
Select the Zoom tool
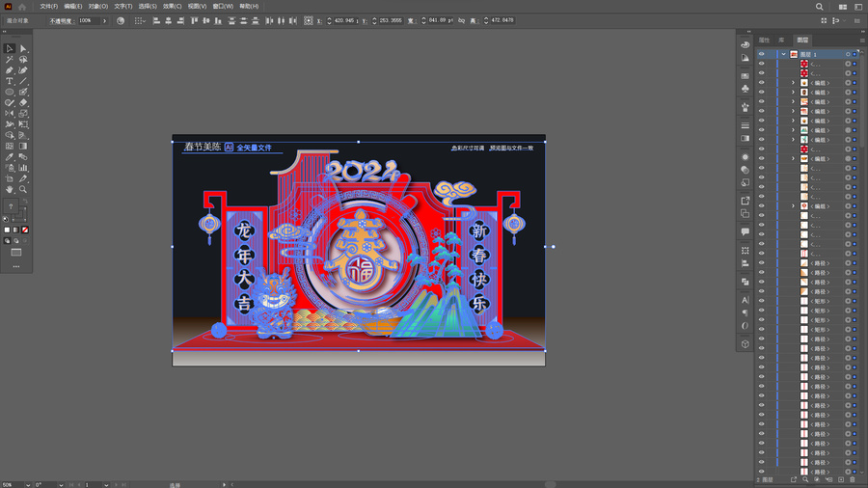click(23, 189)
